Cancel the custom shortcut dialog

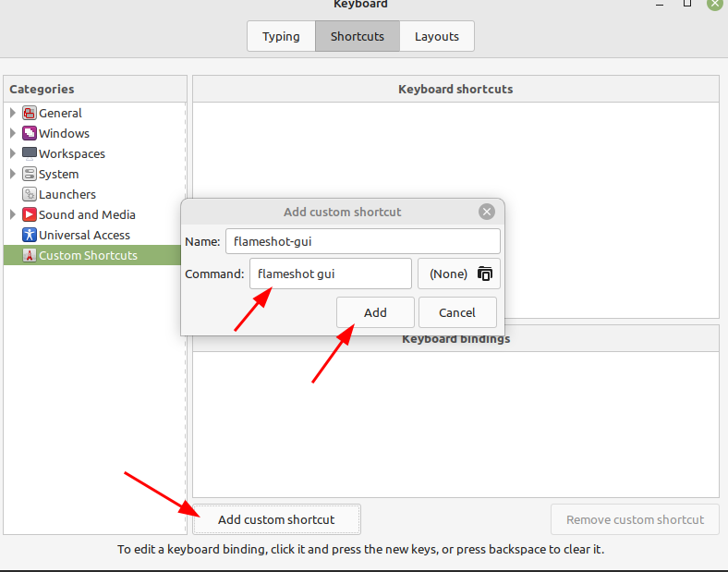tap(457, 312)
